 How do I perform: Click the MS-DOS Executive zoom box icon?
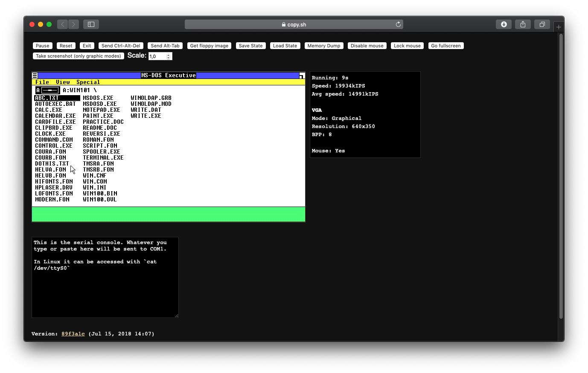point(302,76)
